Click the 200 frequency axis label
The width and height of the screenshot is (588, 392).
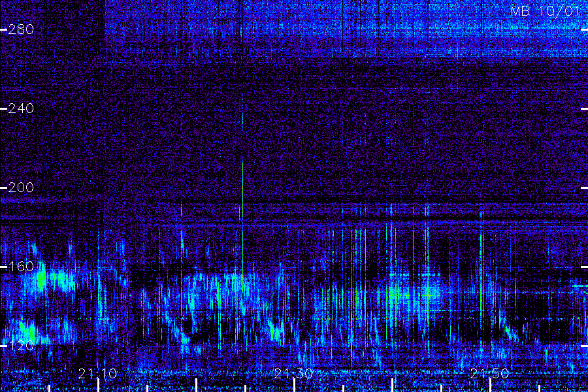coord(21,188)
